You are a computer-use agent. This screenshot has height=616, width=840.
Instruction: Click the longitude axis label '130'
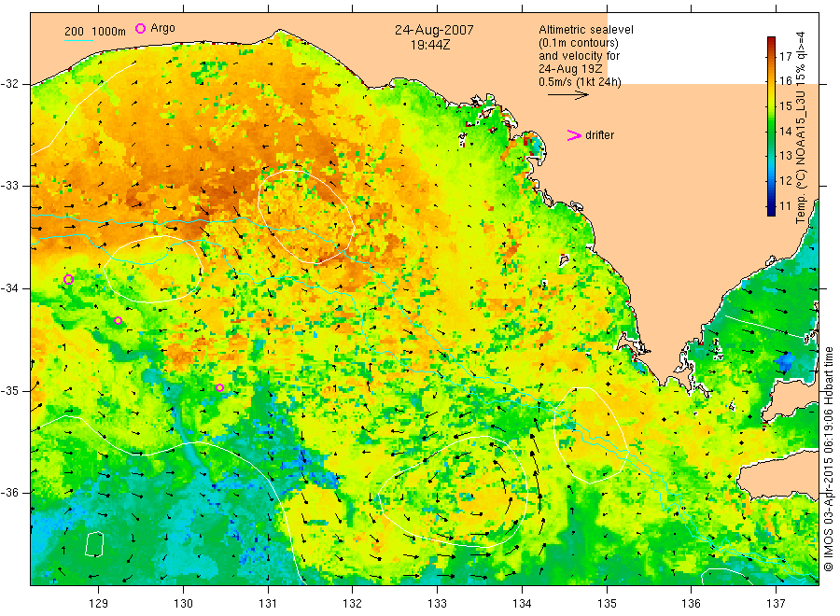point(183,603)
